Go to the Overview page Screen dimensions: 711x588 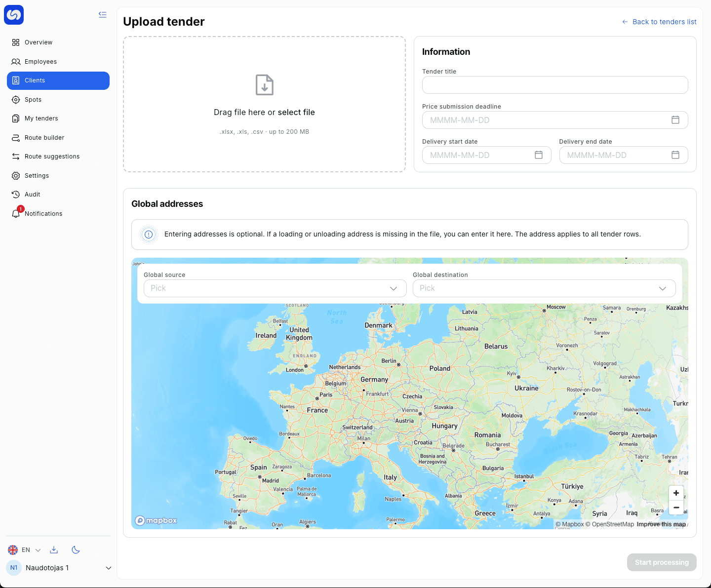pos(58,42)
